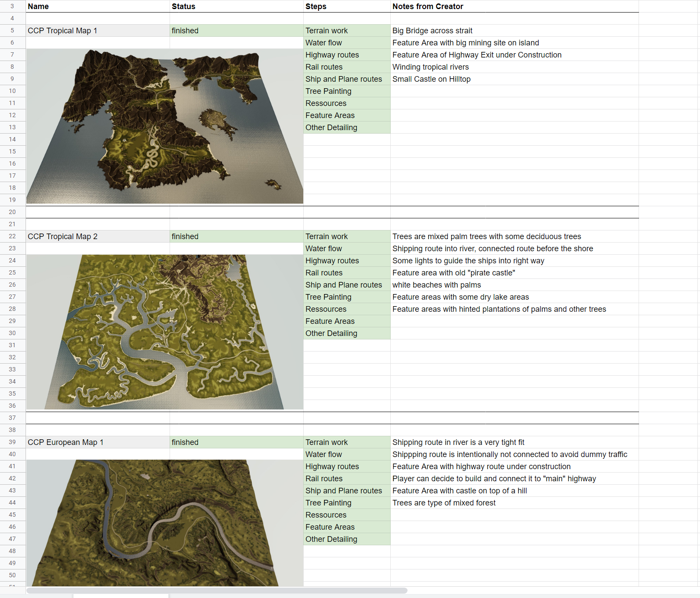
Task: Click row header 22 to select the row
Action: point(12,236)
